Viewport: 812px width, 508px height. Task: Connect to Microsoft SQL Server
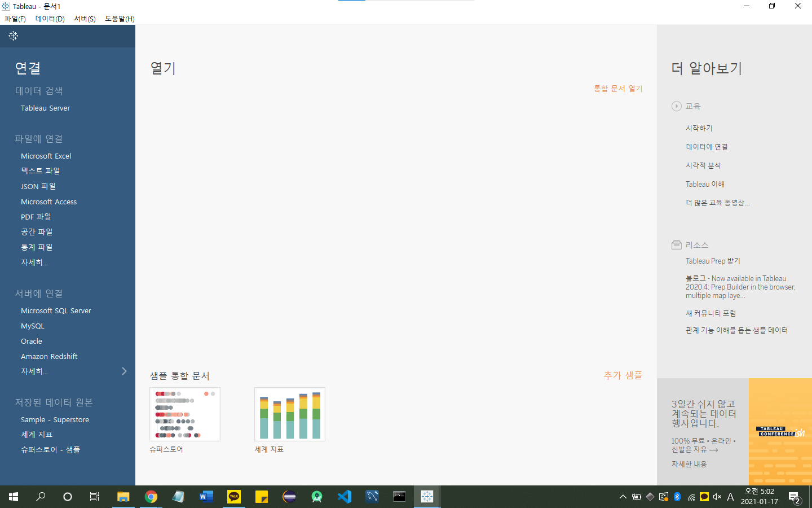[x=56, y=310]
